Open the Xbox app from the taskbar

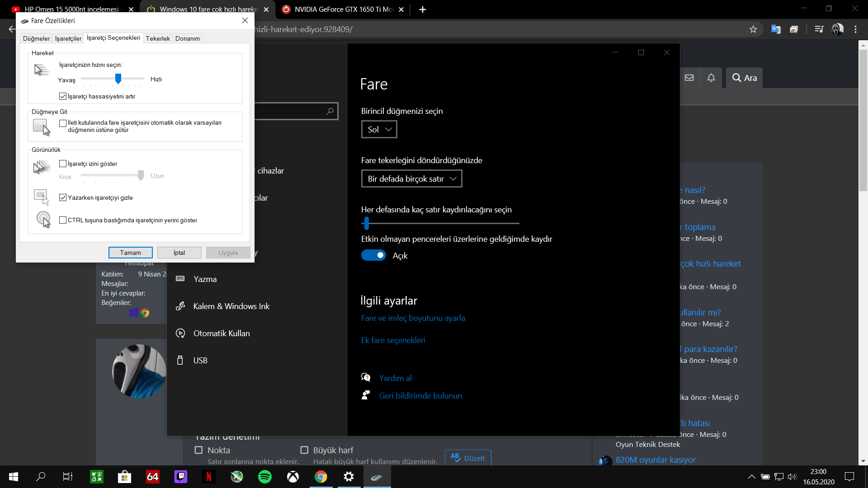(293, 477)
